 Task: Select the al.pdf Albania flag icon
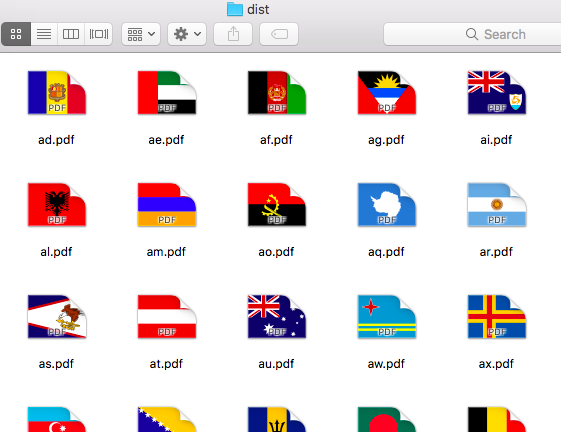pyautogui.click(x=57, y=205)
